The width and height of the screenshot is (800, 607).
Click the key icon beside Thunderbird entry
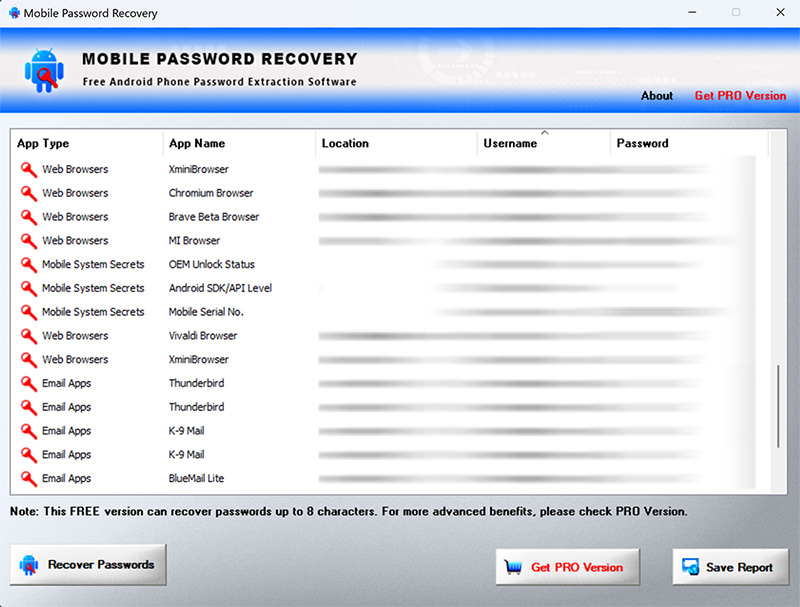27,383
